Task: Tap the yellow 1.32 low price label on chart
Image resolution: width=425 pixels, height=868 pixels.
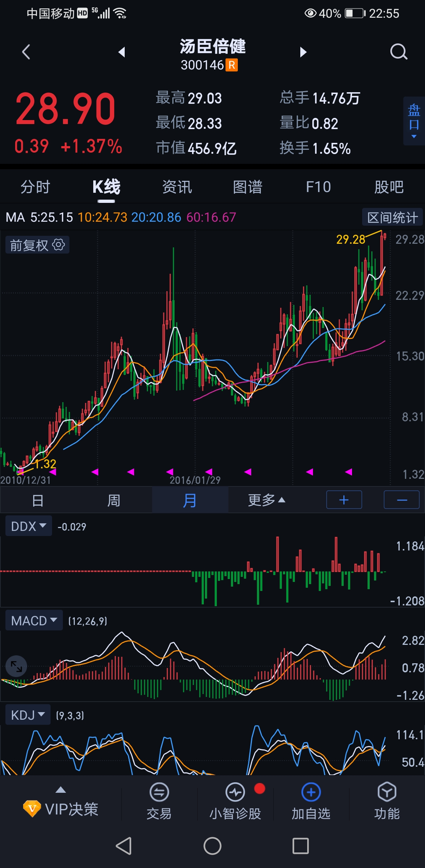Action: (x=46, y=464)
